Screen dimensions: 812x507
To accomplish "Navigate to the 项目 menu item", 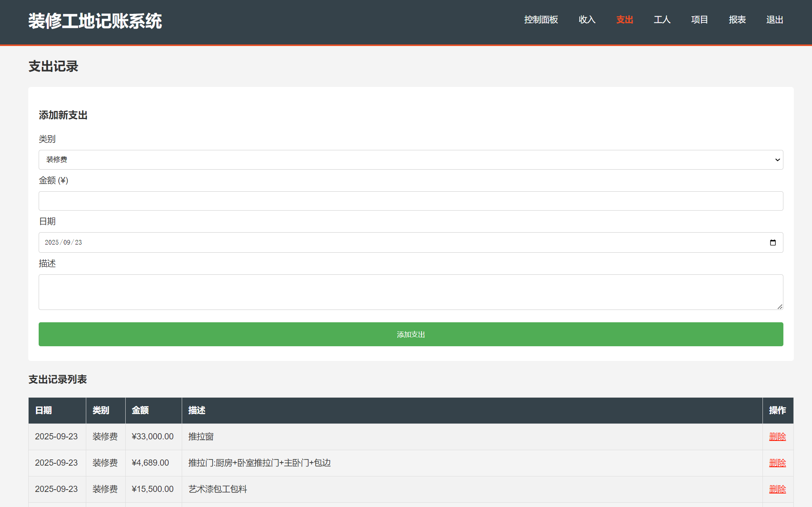I will tap(699, 20).
